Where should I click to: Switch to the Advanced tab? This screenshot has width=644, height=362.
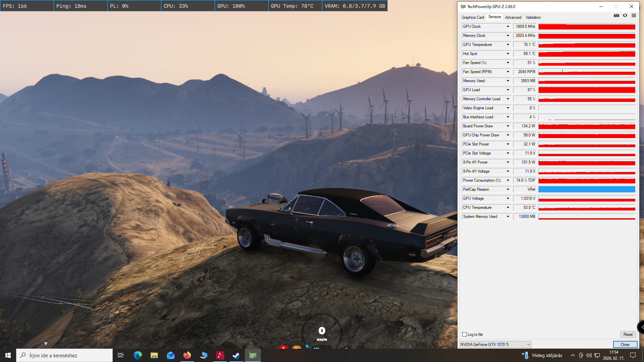513,17
